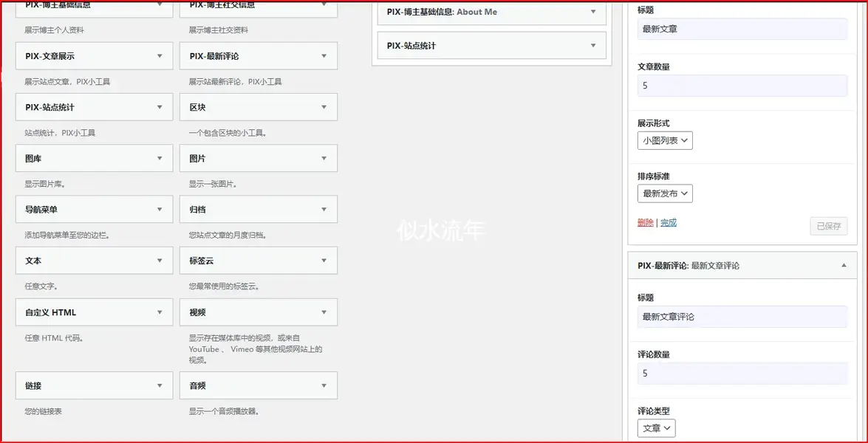
Task: Click description text 展示博主个人资料
Action: tap(54, 30)
